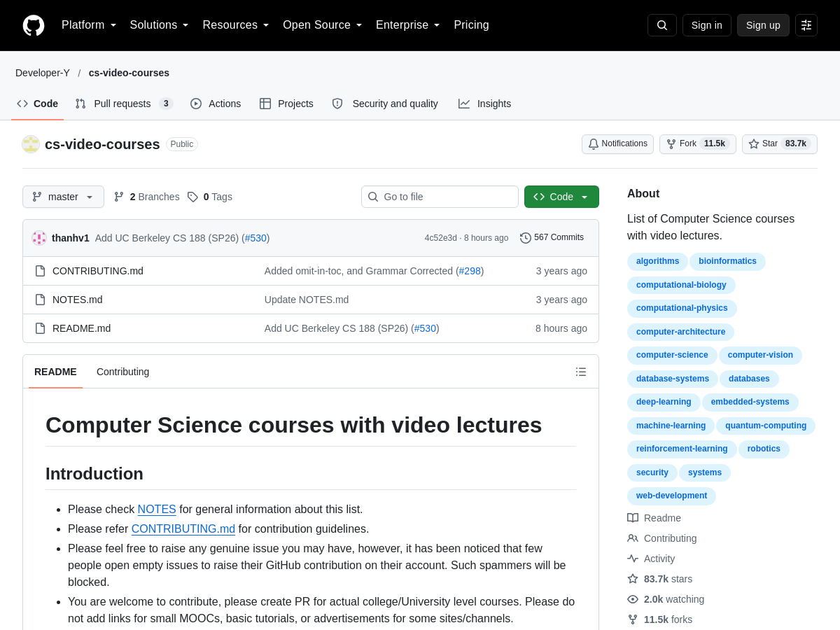Expand the Platform menu
Viewport: 840px width, 630px height.
[89, 25]
